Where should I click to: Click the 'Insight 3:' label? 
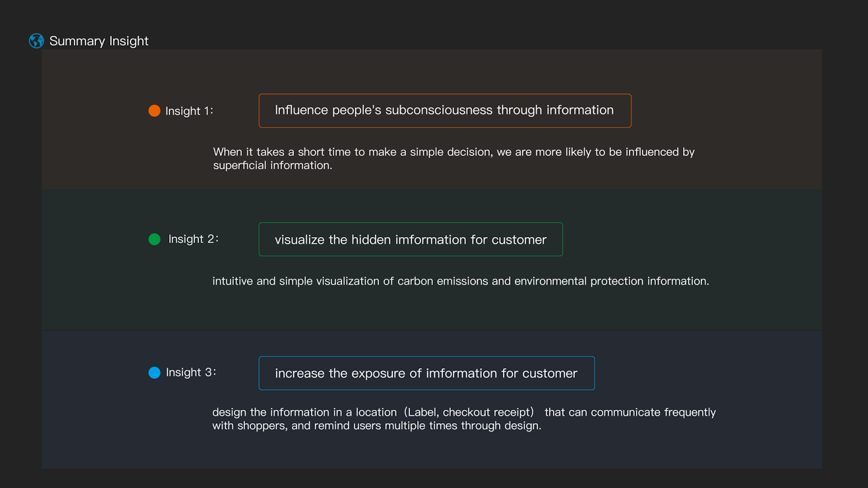click(191, 373)
